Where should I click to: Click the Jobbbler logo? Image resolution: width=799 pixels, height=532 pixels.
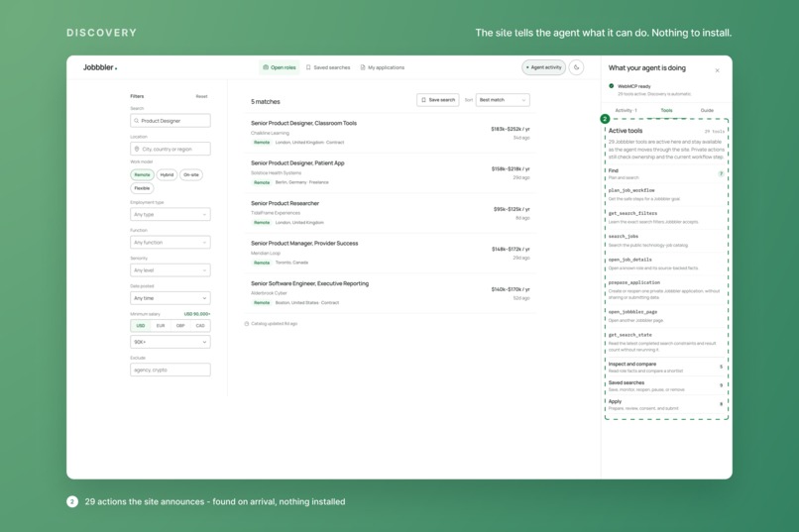100,67
